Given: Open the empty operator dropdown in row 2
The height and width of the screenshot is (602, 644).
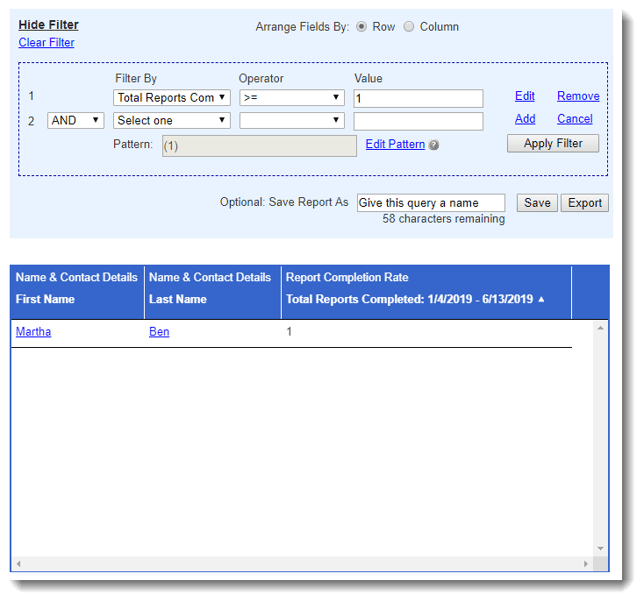Looking at the screenshot, I should (x=291, y=120).
